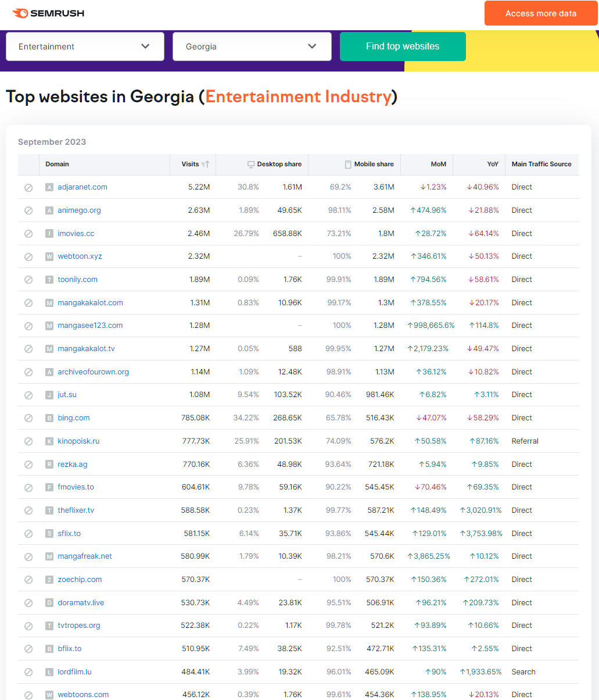The image size is (599, 700).
Task: Open the bing.com domain link
Action: (x=73, y=418)
